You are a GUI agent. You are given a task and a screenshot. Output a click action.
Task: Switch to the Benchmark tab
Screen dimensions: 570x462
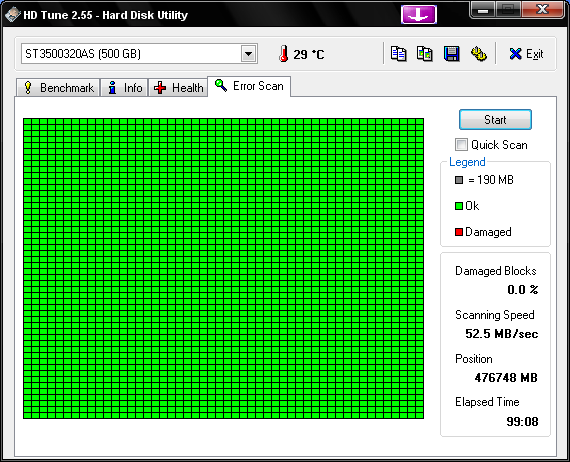(x=58, y=88)
